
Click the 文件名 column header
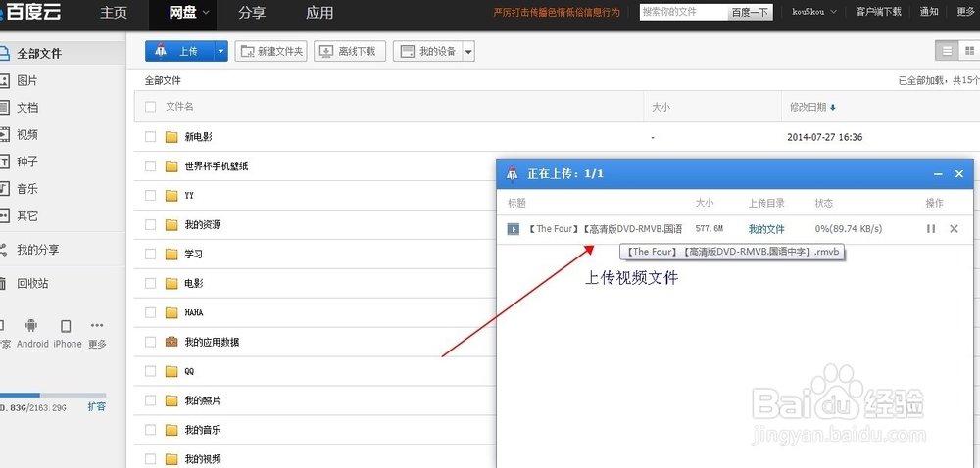tap(179, 107)
